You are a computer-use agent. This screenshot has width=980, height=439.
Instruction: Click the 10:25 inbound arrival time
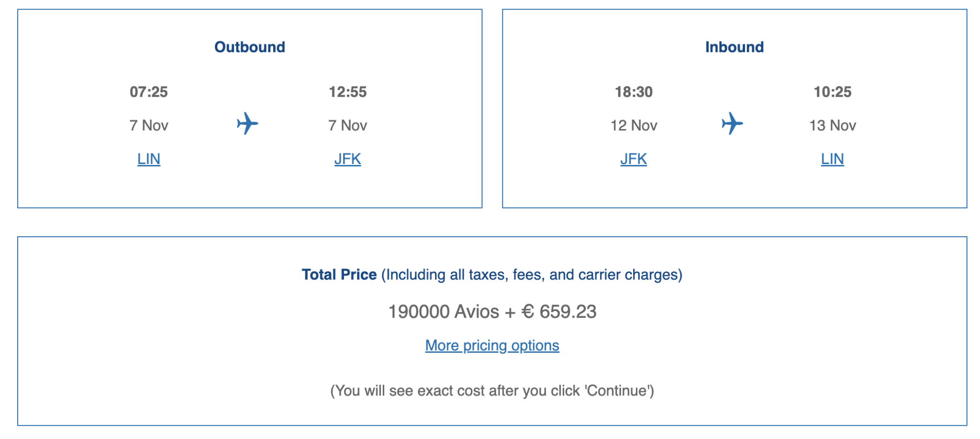(x=833, y=92)
